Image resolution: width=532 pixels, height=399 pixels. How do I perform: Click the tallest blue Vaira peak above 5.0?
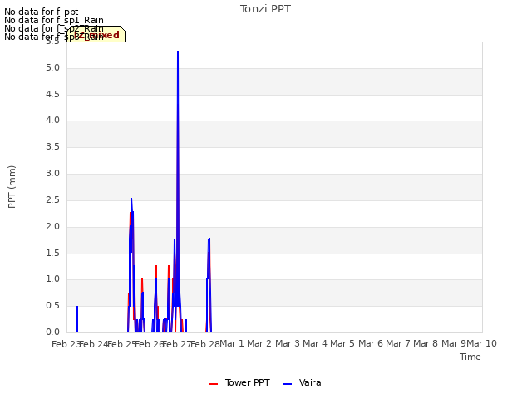pos(178,52)
